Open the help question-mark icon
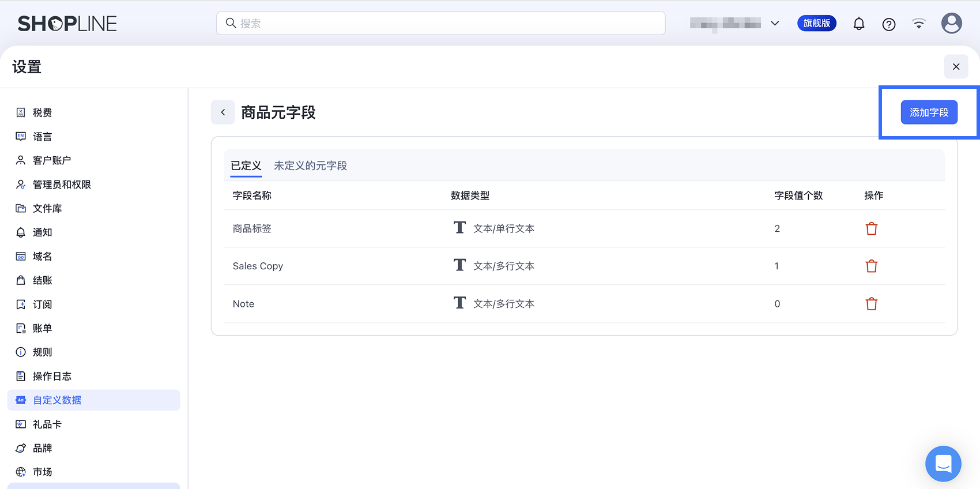The width and height of the screenshot is (980, 489). (x=889, y=24)
